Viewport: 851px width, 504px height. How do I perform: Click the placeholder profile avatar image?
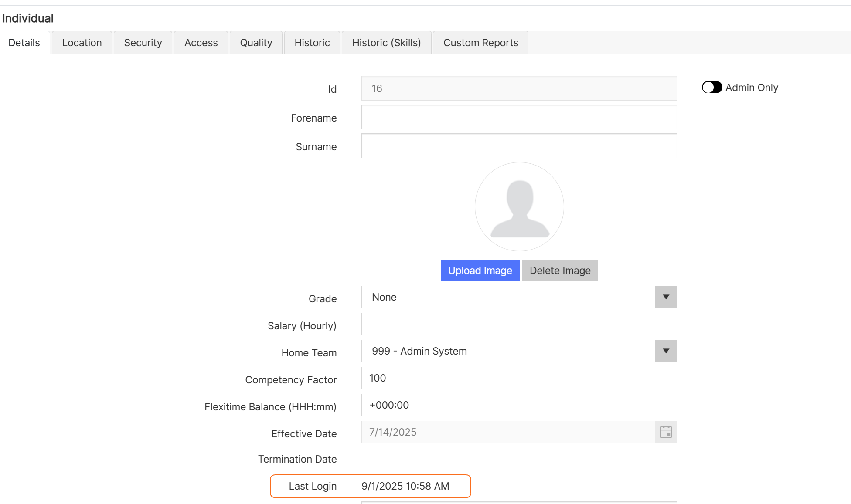519,206
